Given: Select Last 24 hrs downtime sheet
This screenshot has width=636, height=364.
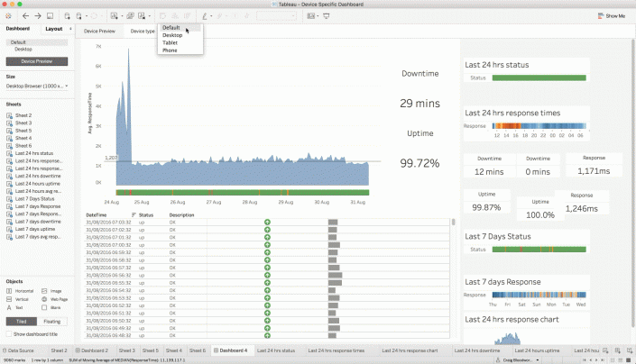Looking at the screenshot, I should (38, 176).
